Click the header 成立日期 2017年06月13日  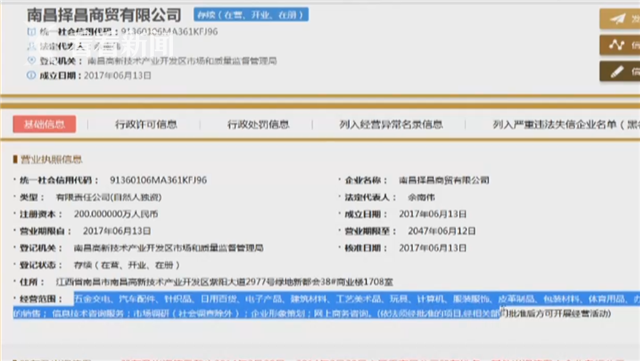tap(118, 76)
